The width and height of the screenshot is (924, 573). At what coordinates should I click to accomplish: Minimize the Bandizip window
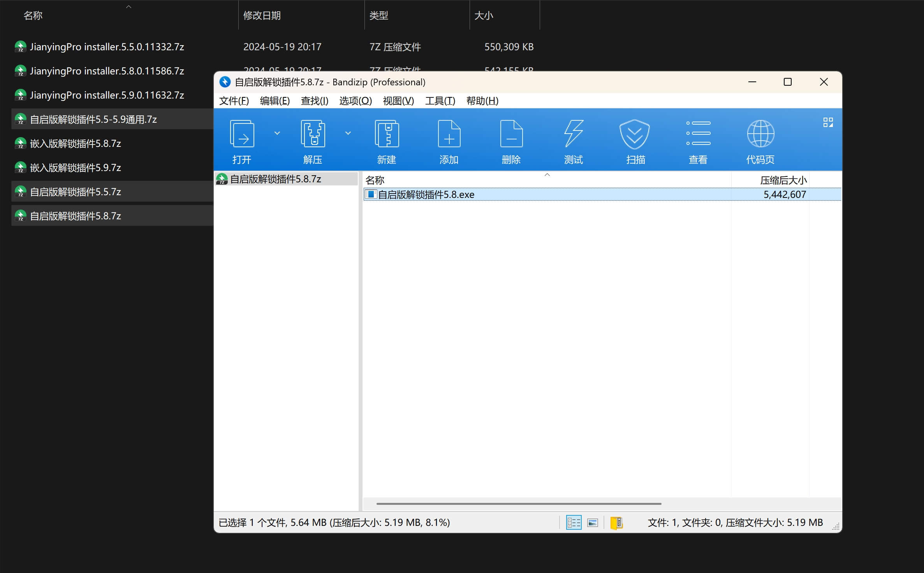(x=752, y=82)
